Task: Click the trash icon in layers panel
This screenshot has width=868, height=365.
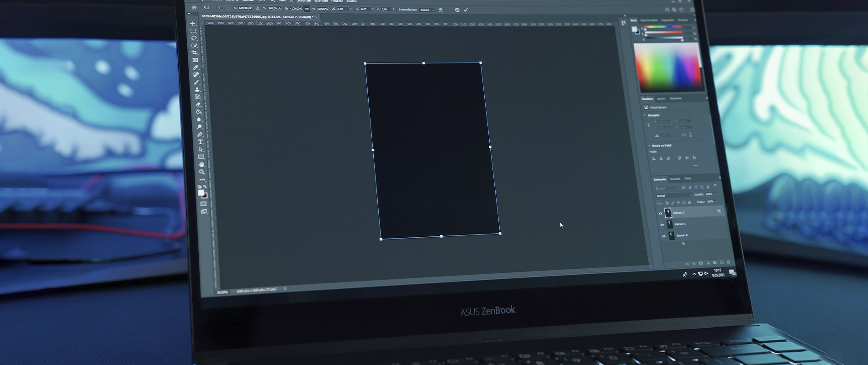Action: pyautogui.click(x=729, y=262)
